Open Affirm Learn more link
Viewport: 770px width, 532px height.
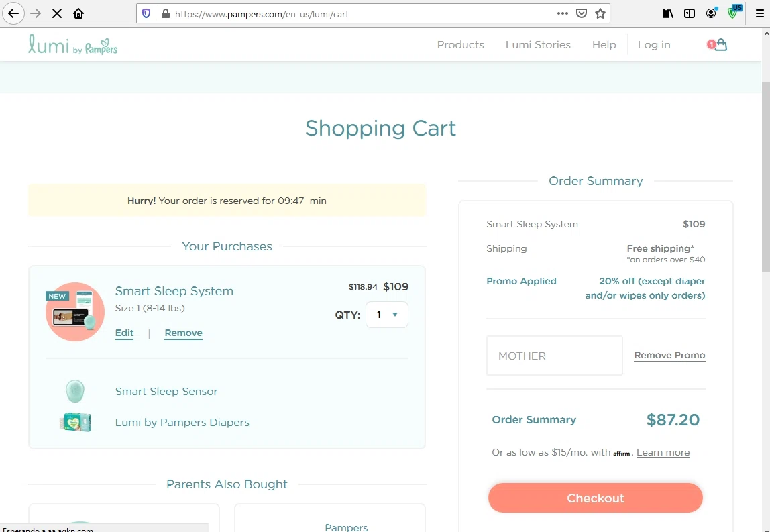tap(663, 452)
